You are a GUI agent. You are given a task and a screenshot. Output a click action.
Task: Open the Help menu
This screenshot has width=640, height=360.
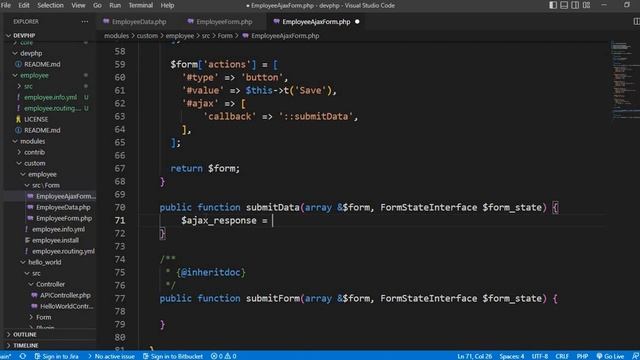(x=167, y=5)
